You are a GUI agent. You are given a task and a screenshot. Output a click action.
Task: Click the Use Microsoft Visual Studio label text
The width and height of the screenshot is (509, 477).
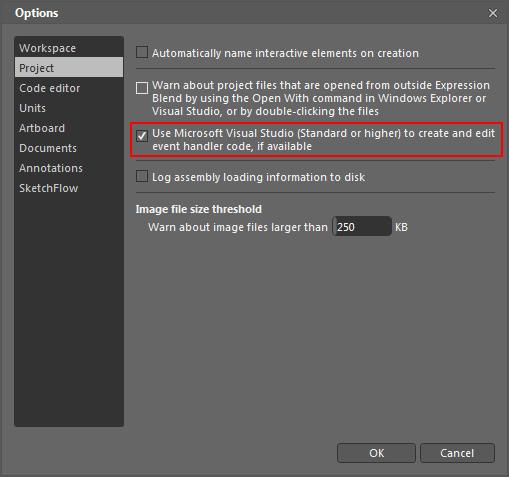323,140
